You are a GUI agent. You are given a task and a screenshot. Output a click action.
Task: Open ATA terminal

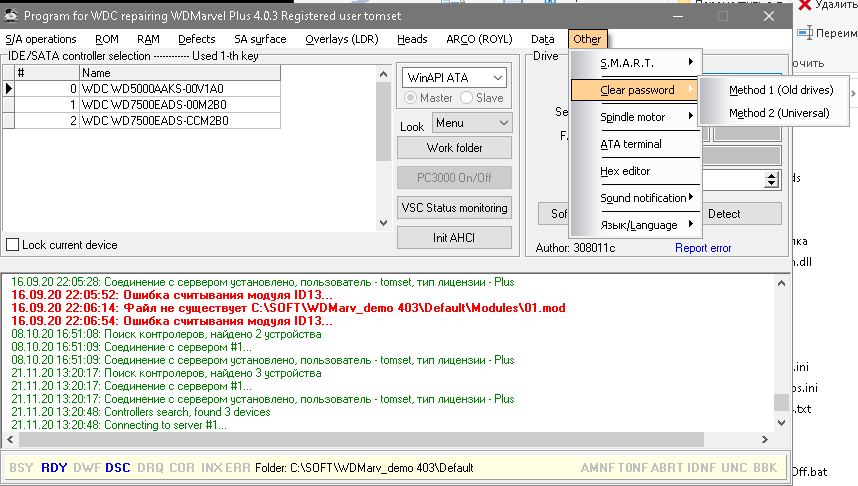[x=635, y=144]
